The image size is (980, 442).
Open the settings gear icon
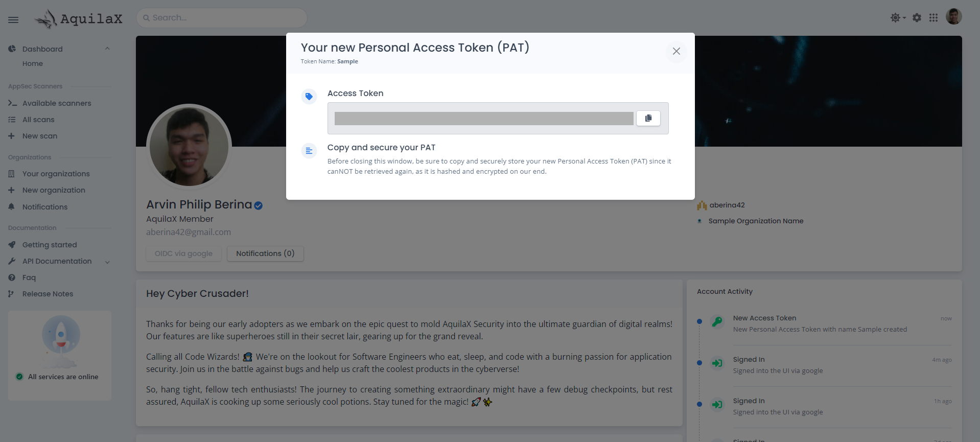(x=917, y=18)
